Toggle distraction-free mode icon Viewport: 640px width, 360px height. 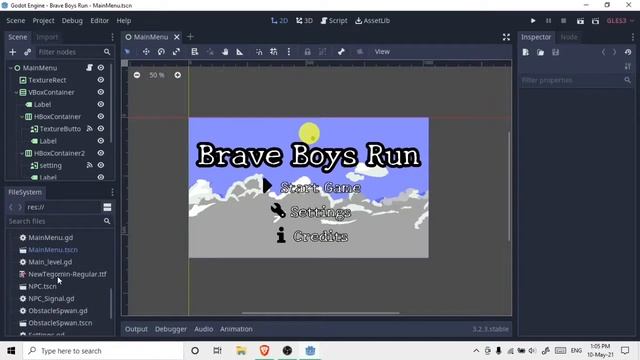point(507,37)
